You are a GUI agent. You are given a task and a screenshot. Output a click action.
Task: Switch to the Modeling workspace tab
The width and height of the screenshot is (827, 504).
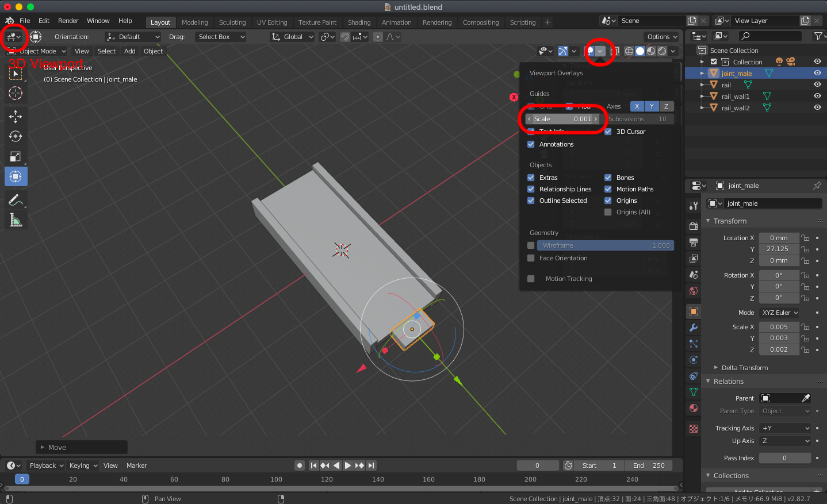pyautogui.click(x=195, y=22)
